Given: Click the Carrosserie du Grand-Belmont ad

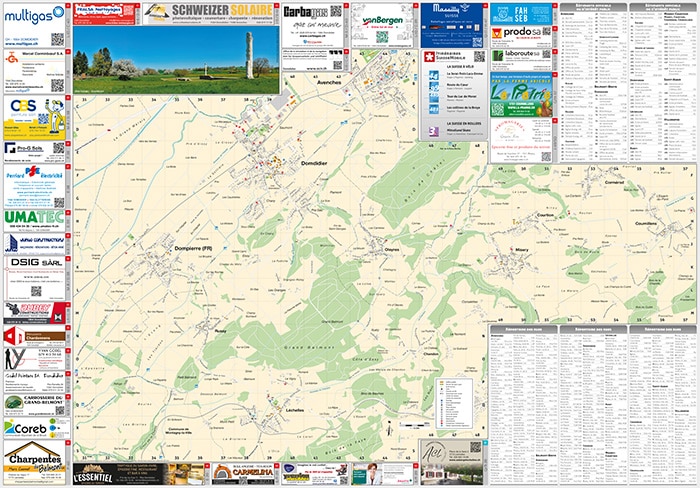Looking at the screenshot, I should (x=35, y=405).
